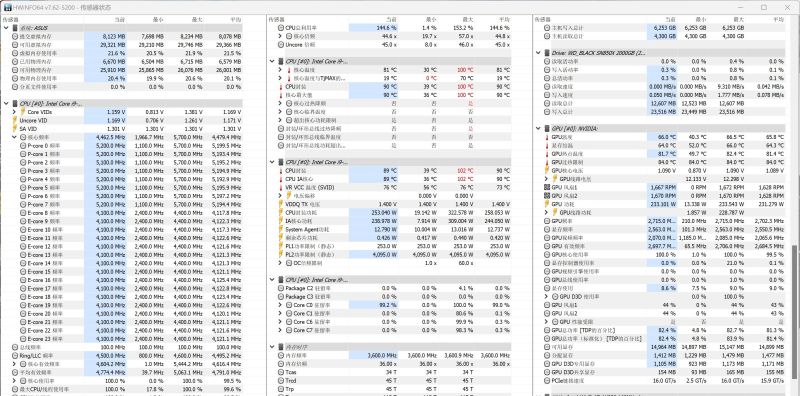
Task: Click the bolt icon beside SA VID
Action: point(15,129)
